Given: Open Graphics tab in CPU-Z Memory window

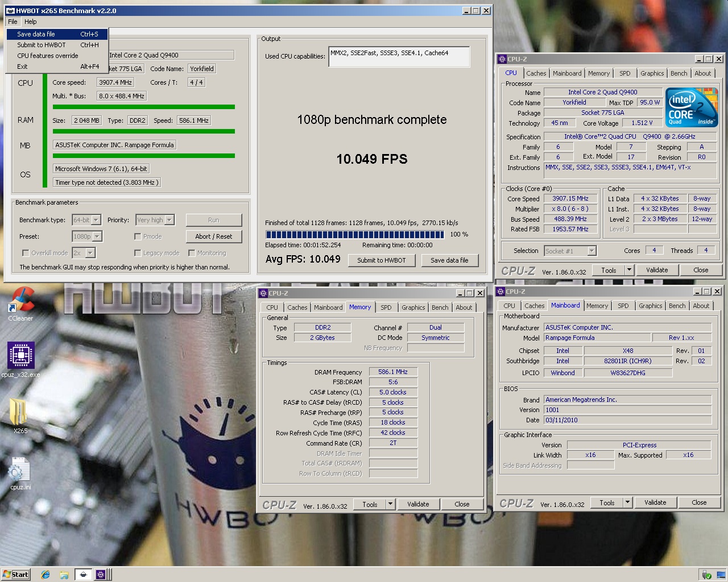Looking at the screenshot, I should [x=413, y=307].
